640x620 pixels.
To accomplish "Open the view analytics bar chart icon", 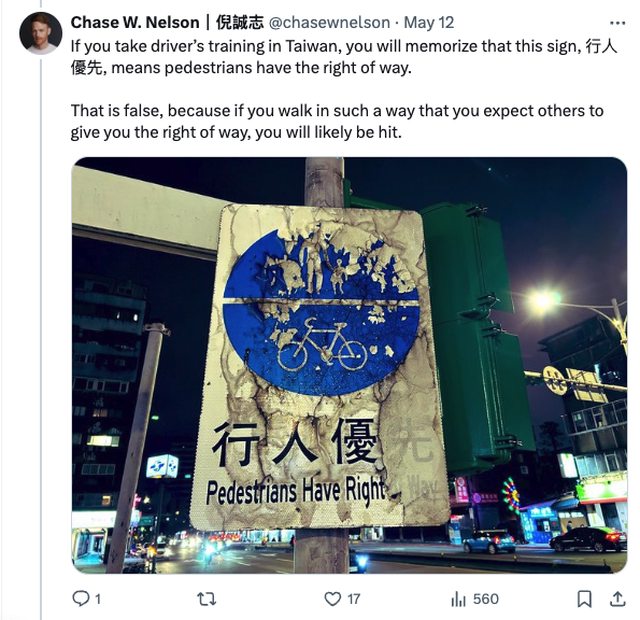I will pyautogui.click(x=458, y=599).
